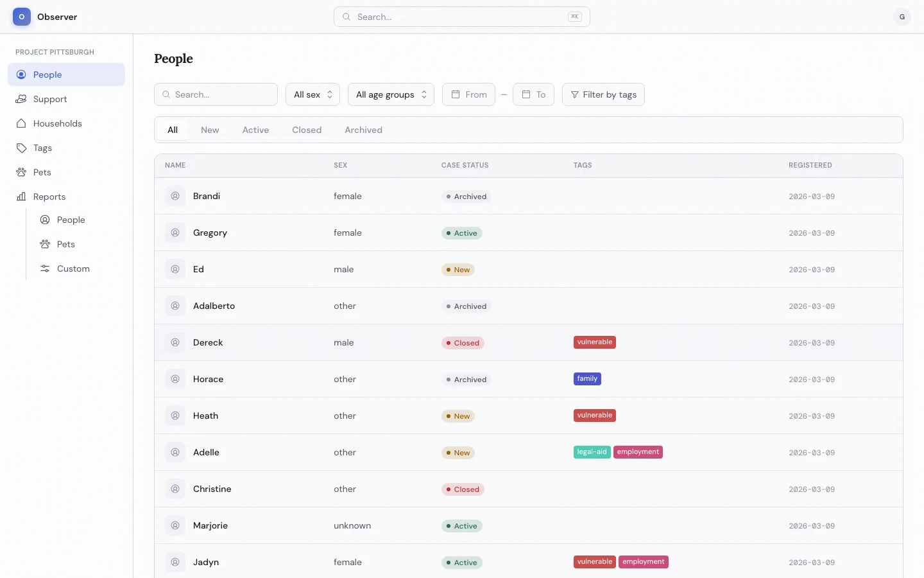The height and width of the screenshot is (578, 924).
Task: Click Ed's New status badge
Action: click(458, 270)
